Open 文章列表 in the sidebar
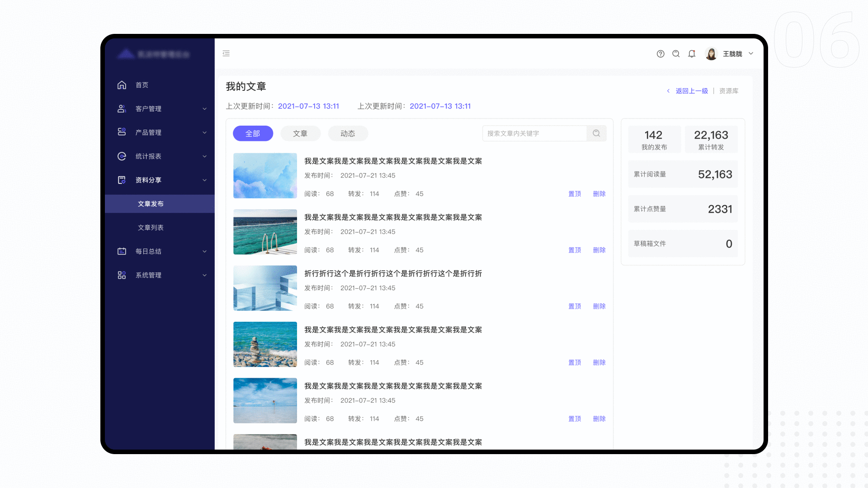Screen dimensions: 868x488 coord(151,228)
